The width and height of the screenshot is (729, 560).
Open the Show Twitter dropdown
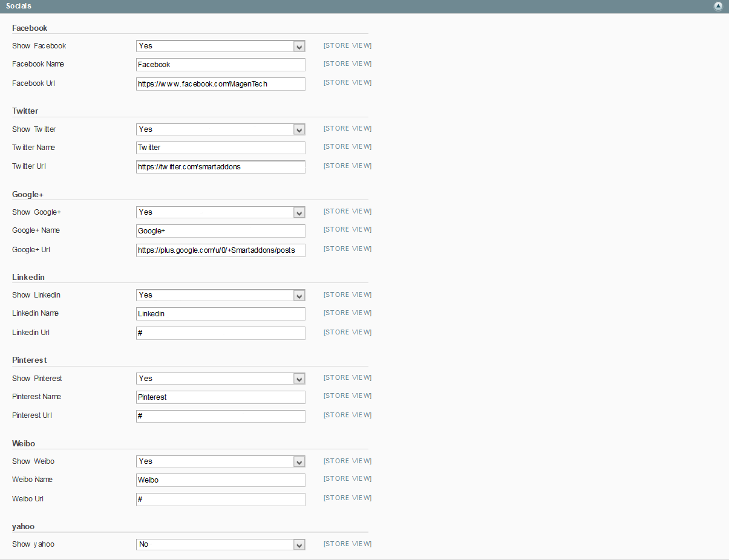click(221, 129)
